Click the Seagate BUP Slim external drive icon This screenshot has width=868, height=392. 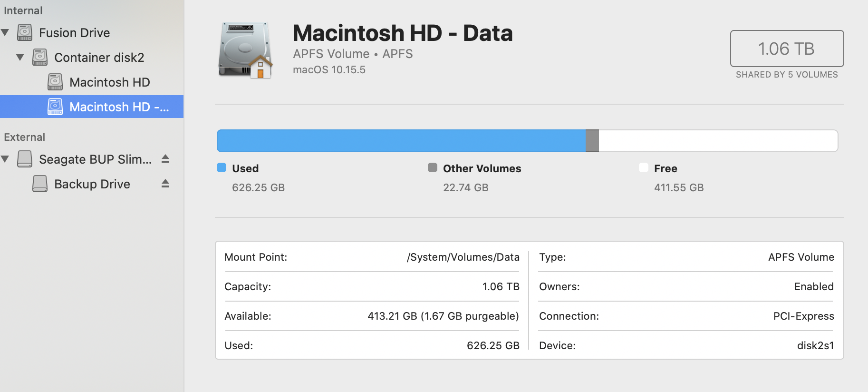click(x=25, y=159)
